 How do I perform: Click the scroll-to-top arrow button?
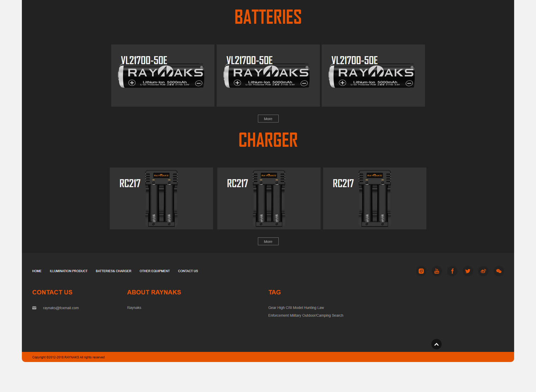[436, 344]
